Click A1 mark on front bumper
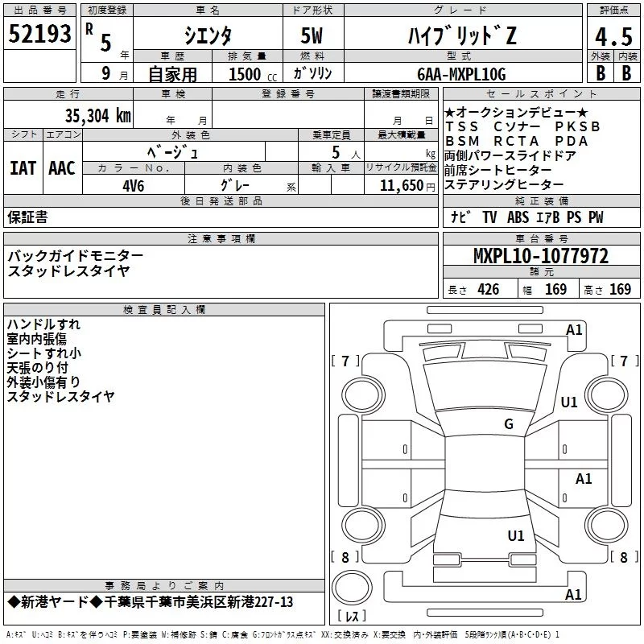644x644 pixels. point(574,329)
